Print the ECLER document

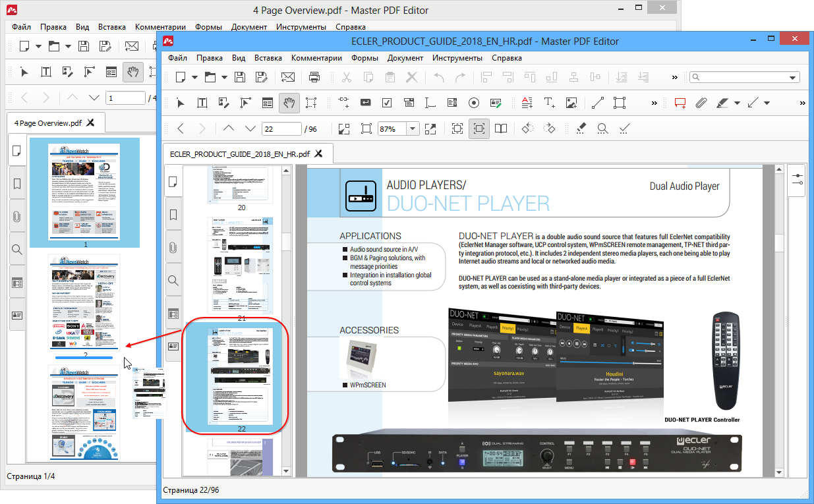pos(314,77)
